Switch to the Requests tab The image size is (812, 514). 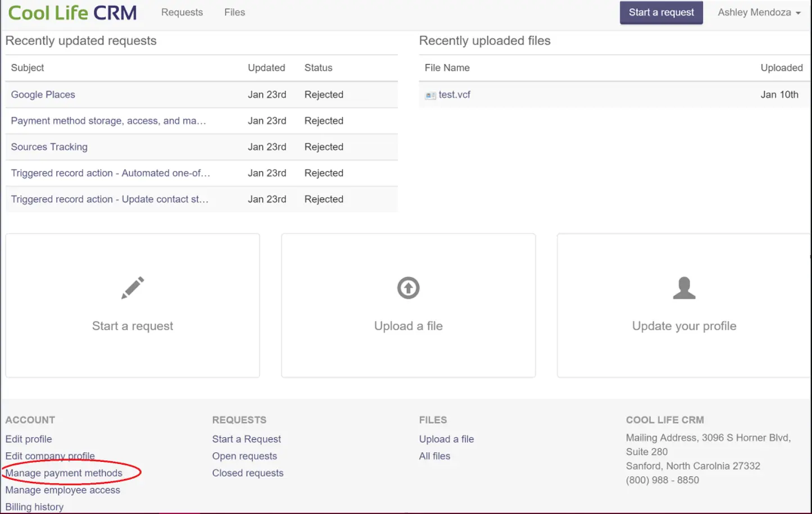click(x=182, y=12)
